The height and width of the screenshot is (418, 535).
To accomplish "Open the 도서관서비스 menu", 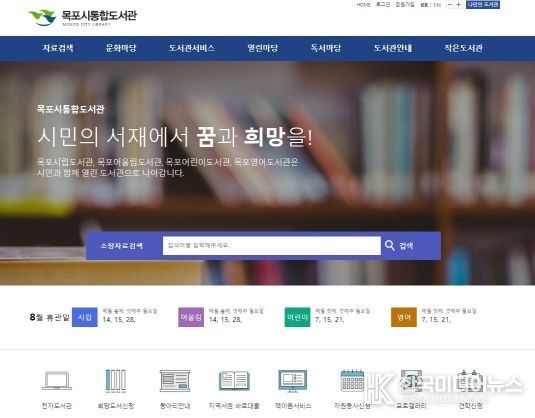I will click(x=192, y=48).
